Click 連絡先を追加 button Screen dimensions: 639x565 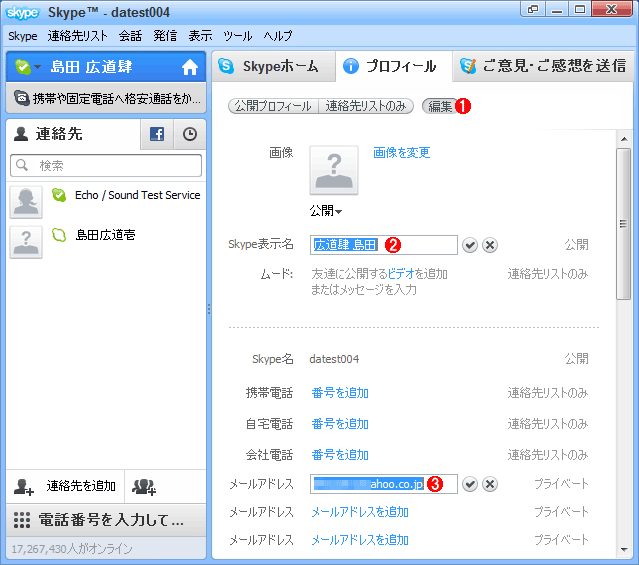point(65,486)
